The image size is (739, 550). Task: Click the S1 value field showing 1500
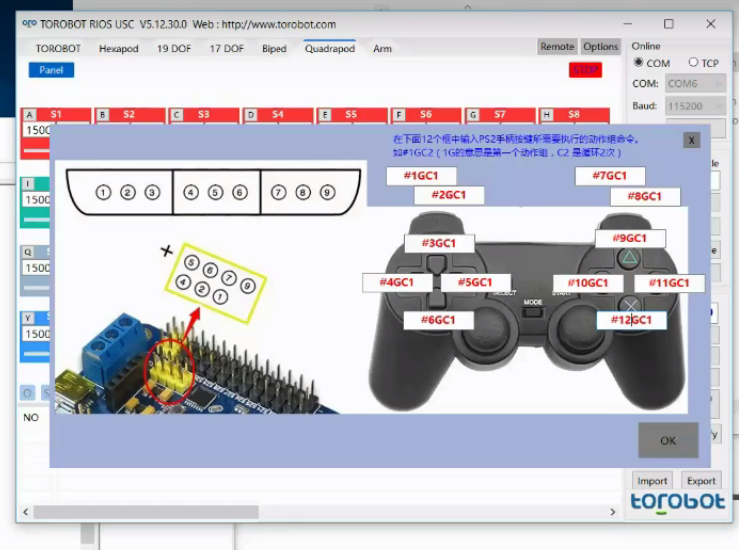37,130
